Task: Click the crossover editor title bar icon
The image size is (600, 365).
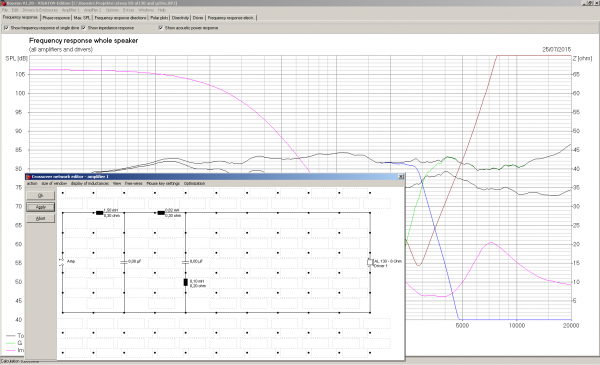Action: coord(28,177)
